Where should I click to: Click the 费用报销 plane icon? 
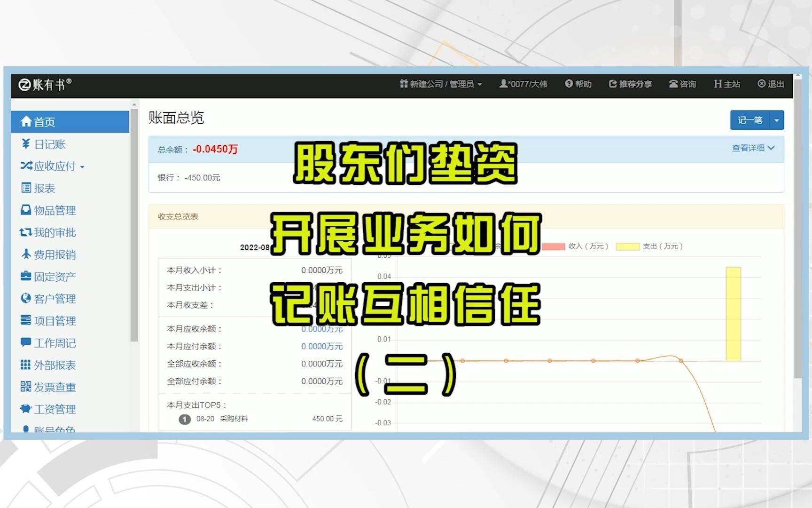click(x=26, y=254)
